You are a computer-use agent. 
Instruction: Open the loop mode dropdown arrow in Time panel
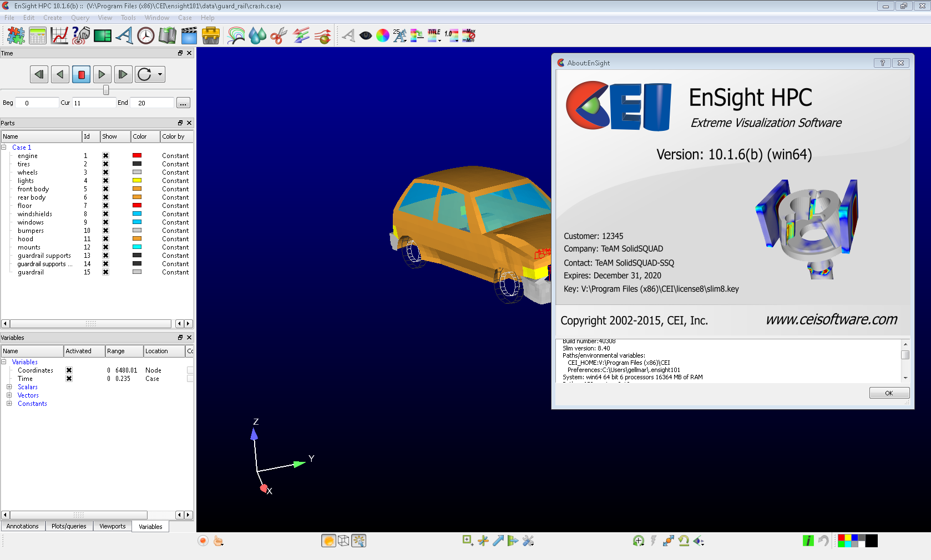tap(160, 74)
